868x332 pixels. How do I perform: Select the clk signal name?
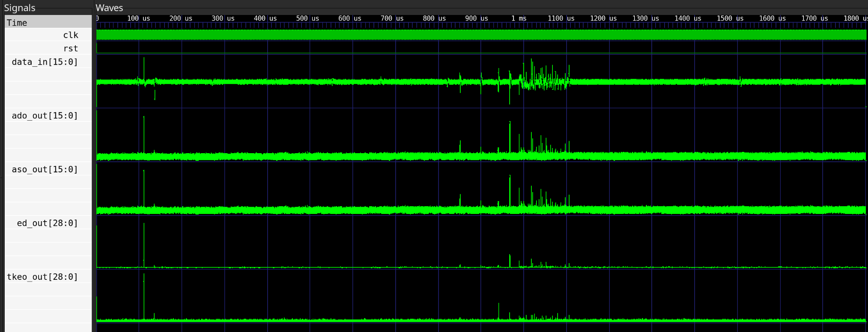(70, 35)
